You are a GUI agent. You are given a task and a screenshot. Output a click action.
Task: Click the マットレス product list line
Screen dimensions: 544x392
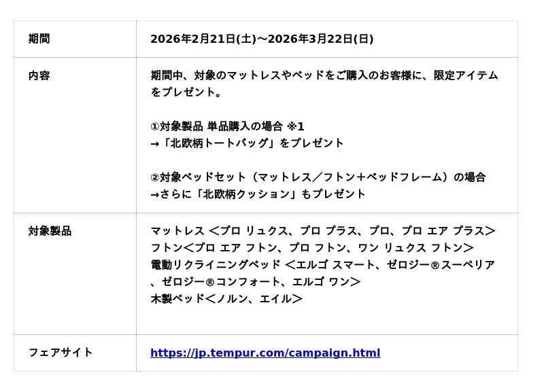click(x=322, y=232)
